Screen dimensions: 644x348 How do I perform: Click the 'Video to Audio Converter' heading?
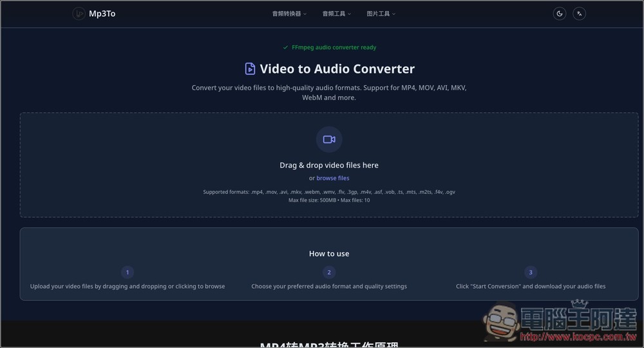[337, 68]
